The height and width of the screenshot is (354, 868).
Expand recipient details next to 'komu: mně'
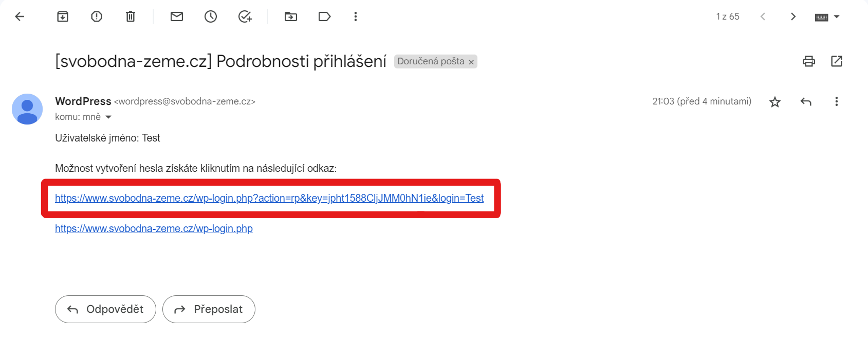point(108,117)
